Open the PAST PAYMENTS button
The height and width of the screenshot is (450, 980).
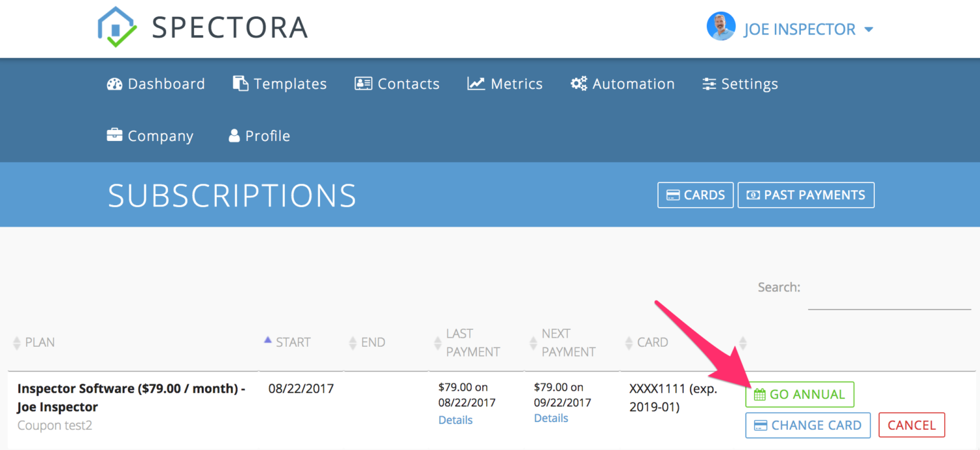pos(806,195)
